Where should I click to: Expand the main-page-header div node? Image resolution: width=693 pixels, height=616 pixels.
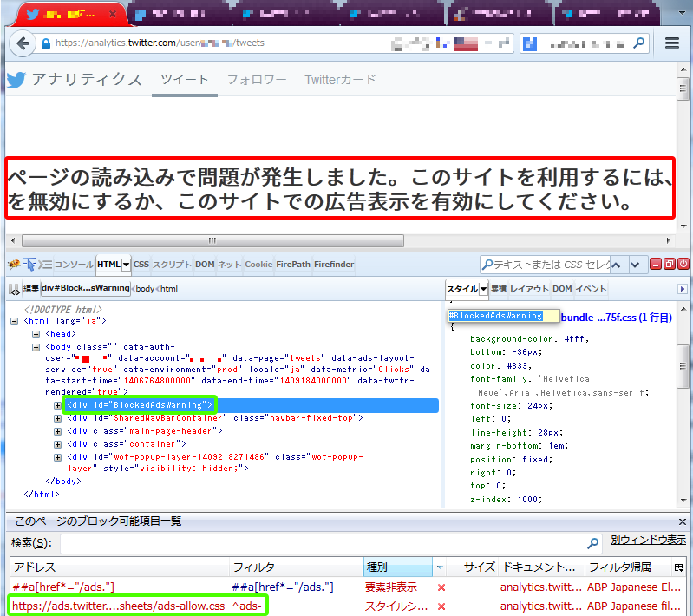coord(57,431)
